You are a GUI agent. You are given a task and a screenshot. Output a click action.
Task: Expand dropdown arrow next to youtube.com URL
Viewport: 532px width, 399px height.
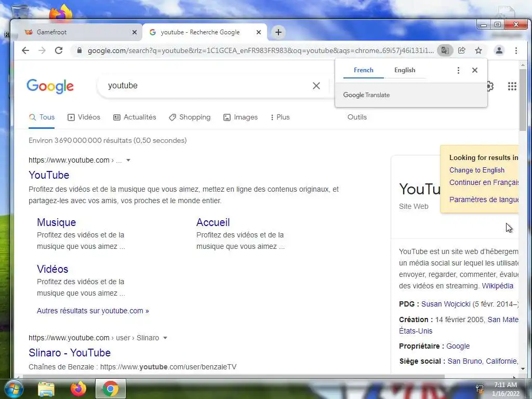pyautogui.click(x=128, y=160)
